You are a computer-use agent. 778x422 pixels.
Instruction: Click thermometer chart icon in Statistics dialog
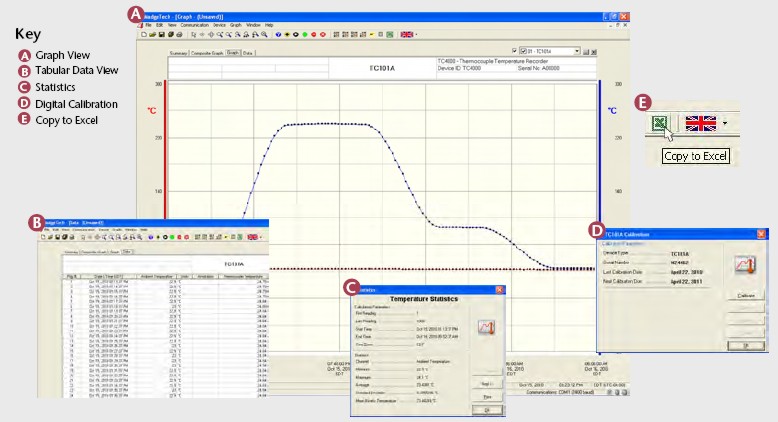click(x=486, y=327)
